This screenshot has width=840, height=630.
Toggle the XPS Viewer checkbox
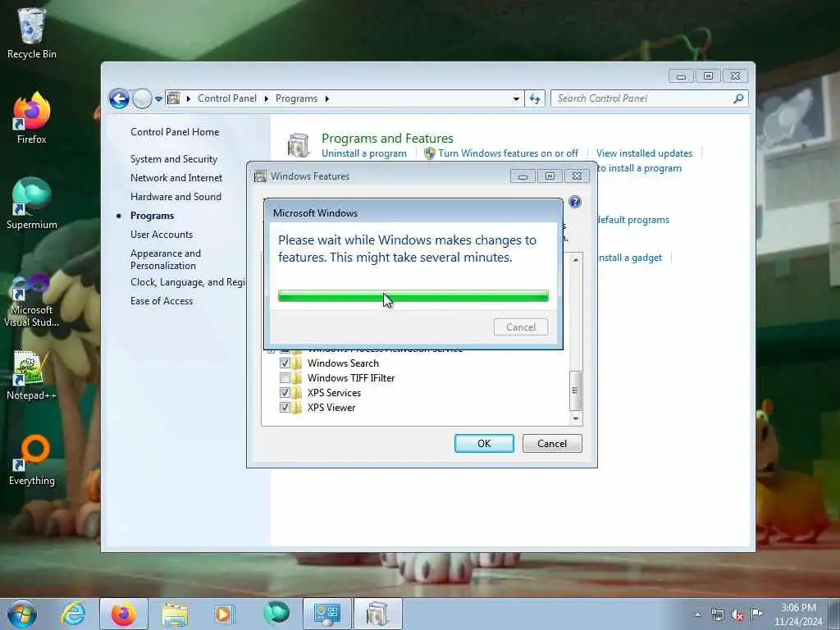pyautogui.click(x=285, y=408)
